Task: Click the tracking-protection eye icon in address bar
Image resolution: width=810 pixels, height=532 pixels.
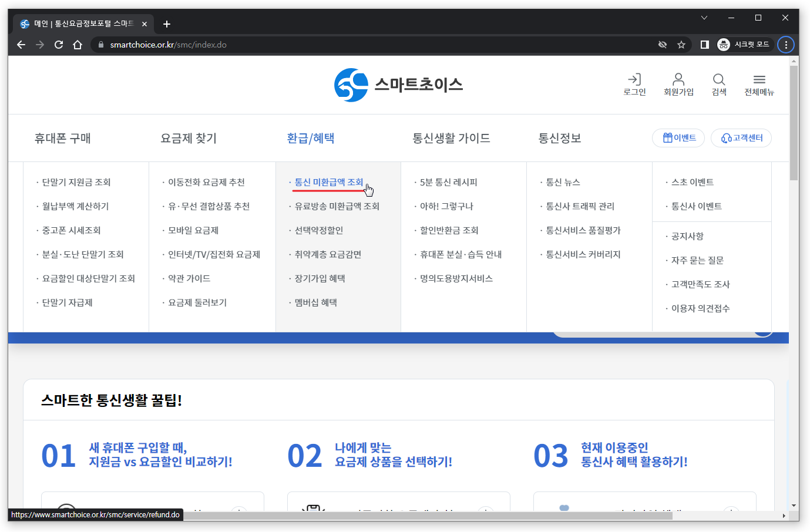Action: (x=663, y=45)
